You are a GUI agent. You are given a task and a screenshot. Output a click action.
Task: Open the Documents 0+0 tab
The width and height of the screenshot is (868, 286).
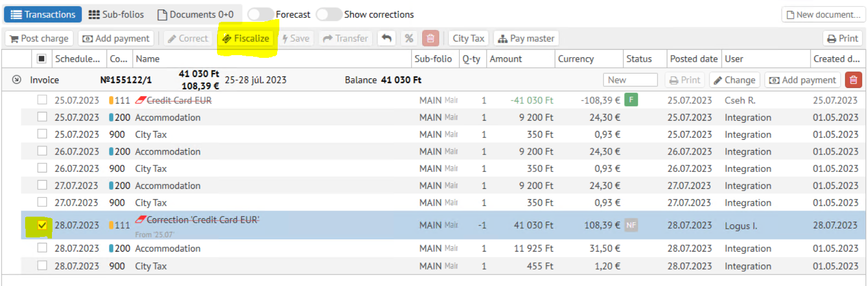[x=196, y=15]
